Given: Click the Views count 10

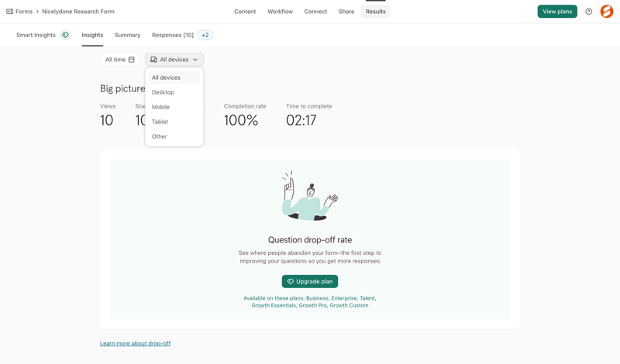Looking at the screenshot, I should [x=106, y=120].
